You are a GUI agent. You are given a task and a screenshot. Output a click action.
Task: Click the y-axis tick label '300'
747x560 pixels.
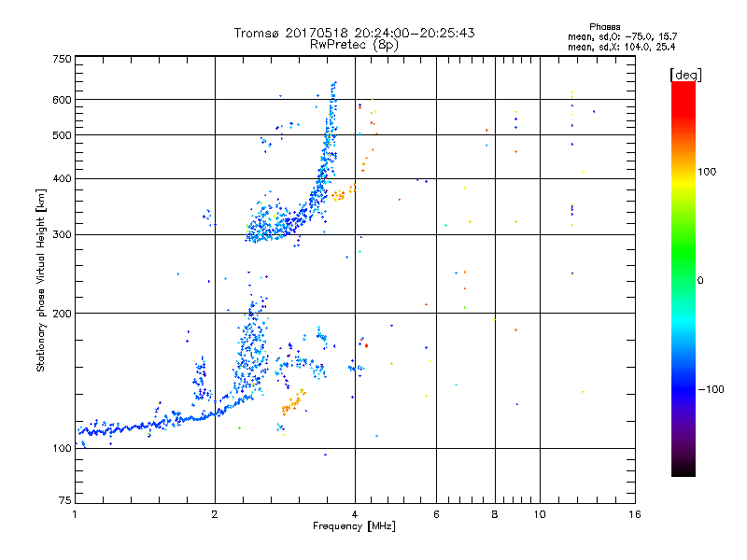(x=62, y=234)
